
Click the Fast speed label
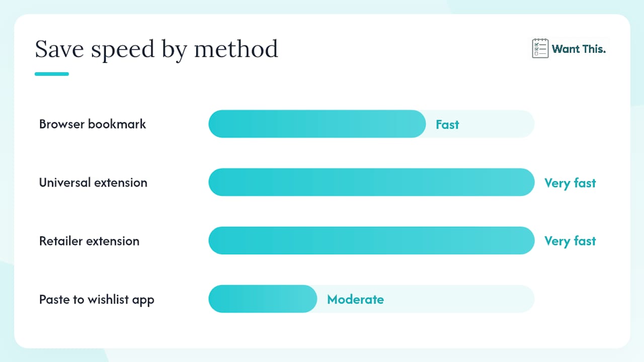tap(447, 124)
